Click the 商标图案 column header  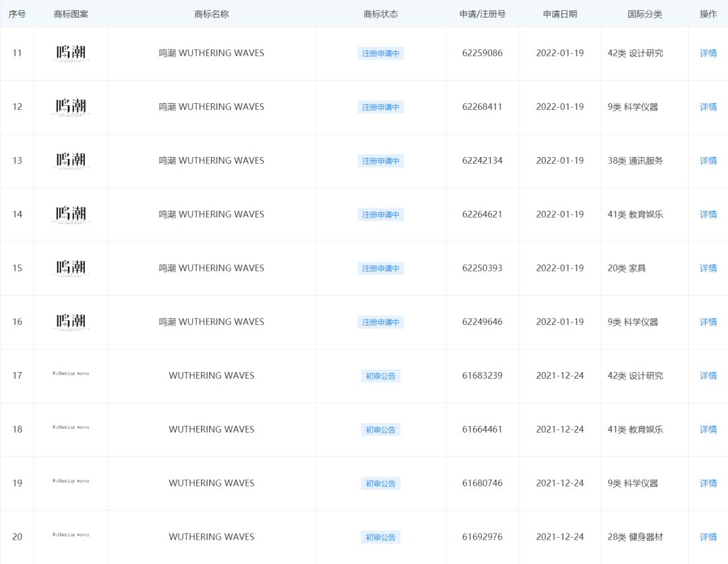(71, 14)
